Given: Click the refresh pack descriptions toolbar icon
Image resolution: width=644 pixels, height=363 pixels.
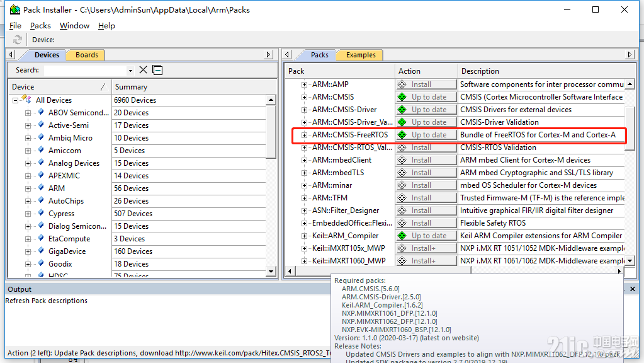Looking at the screenshot, I should point(17,40).
